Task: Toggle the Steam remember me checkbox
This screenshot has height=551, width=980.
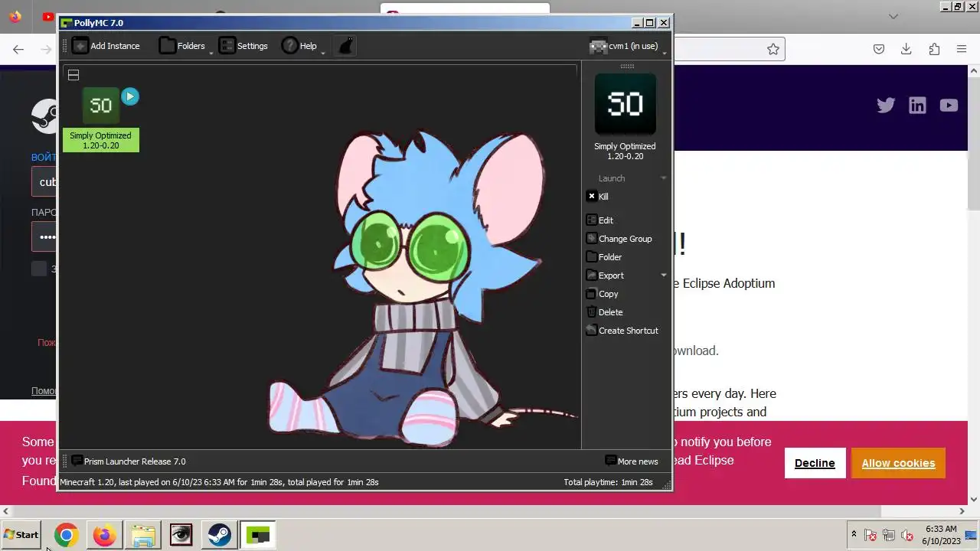Action: [39, 268]
